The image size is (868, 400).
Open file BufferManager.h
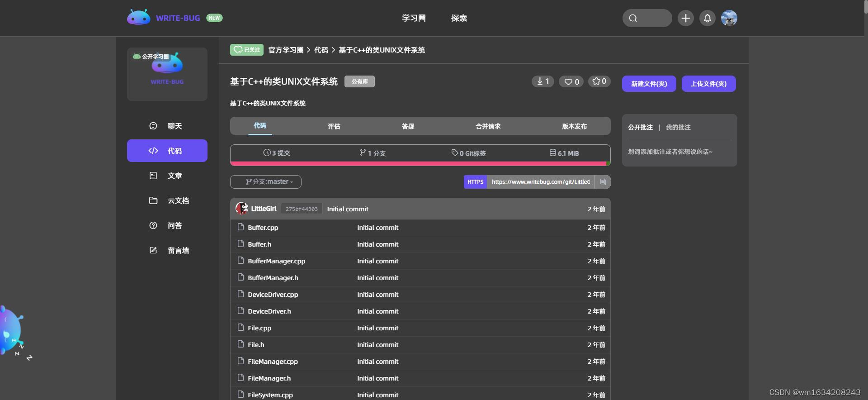273,278
